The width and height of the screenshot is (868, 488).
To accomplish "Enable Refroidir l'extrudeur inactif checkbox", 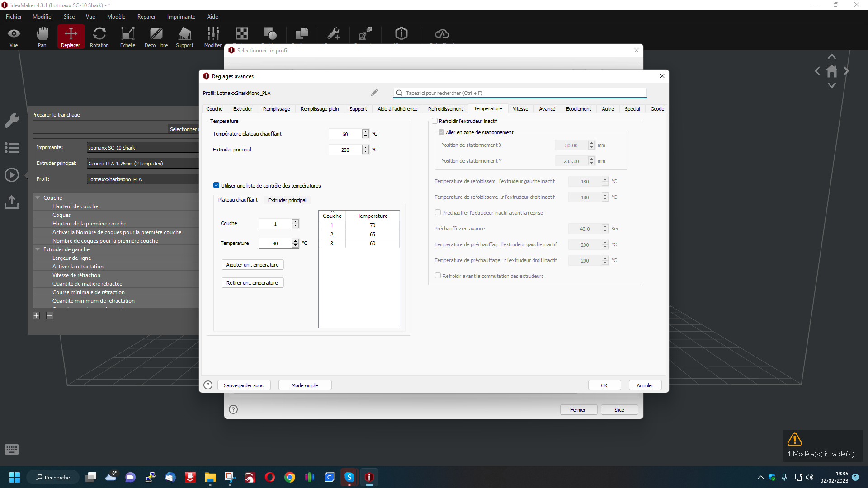I will [x=434, y=121].
